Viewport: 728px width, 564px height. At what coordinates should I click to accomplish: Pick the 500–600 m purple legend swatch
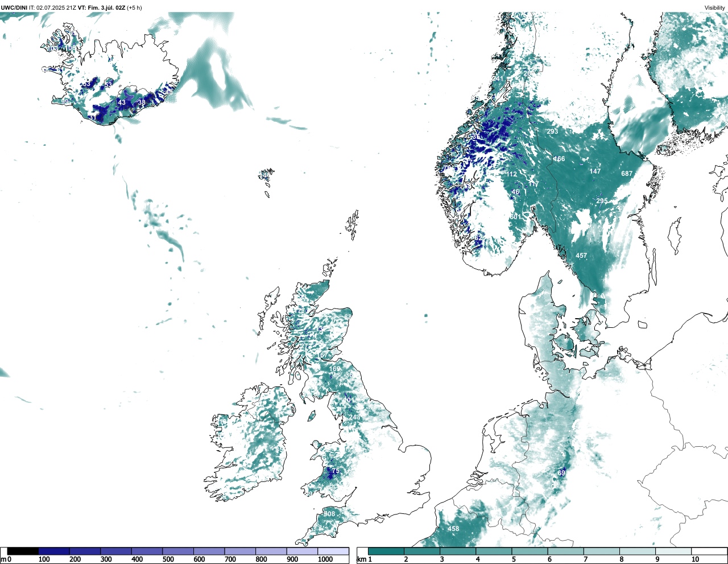click(178, 551)
